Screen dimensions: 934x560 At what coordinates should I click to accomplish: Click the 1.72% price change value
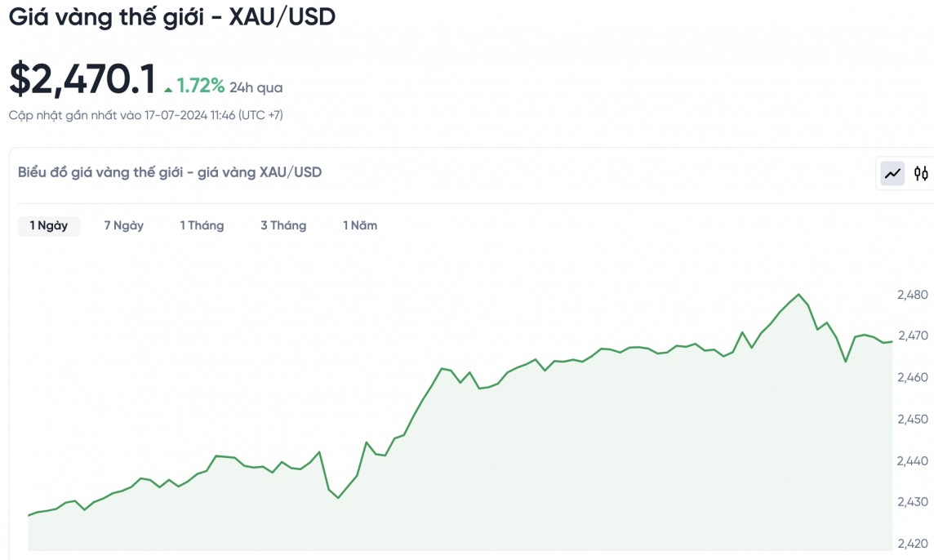tap(201, 86)
